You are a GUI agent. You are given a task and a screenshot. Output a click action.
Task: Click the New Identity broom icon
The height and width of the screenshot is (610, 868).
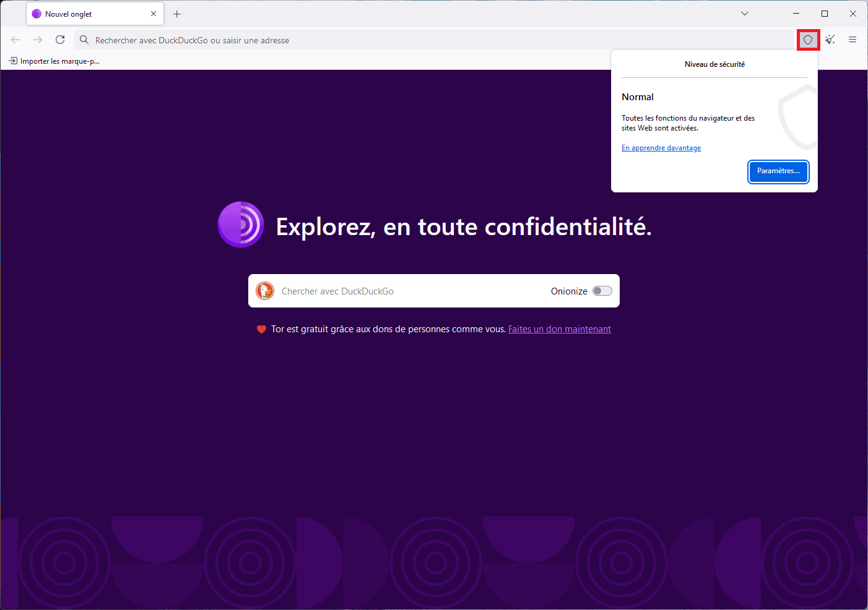click(x=830, y=40)
